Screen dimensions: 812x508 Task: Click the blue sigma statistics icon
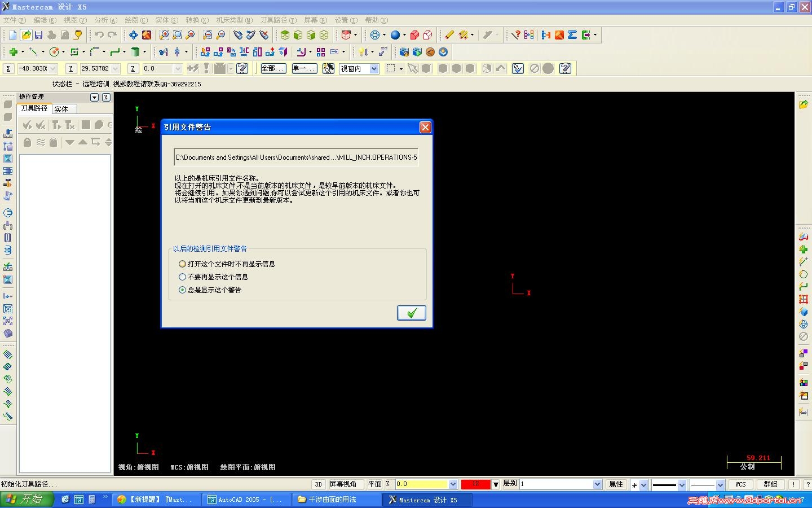(x=572, y=35)
